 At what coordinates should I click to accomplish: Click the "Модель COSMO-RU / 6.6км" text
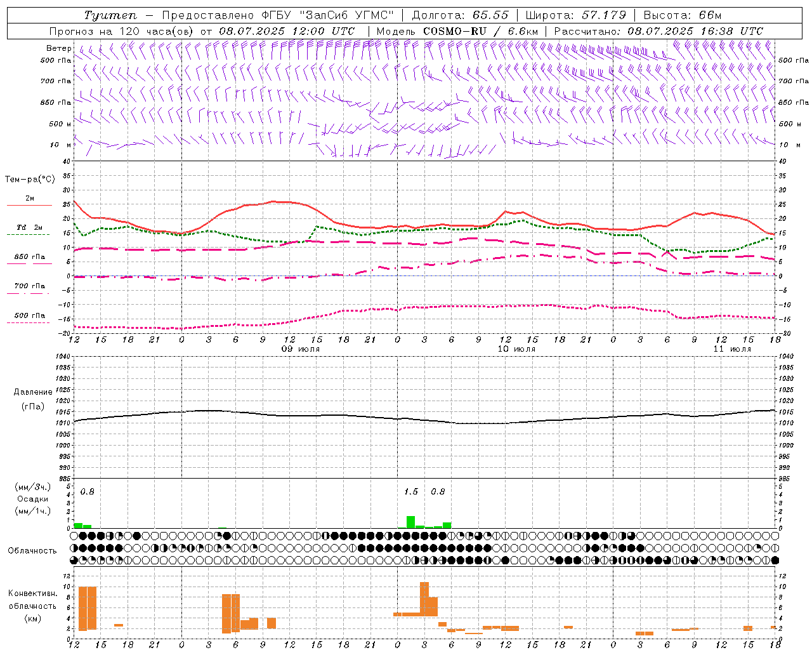coord(457,31)
